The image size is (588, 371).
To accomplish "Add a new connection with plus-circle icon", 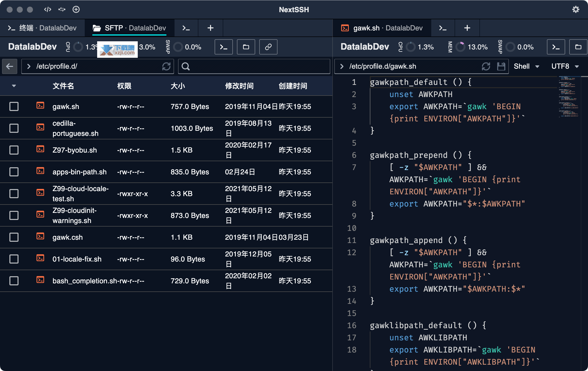I will click(76, 9).
